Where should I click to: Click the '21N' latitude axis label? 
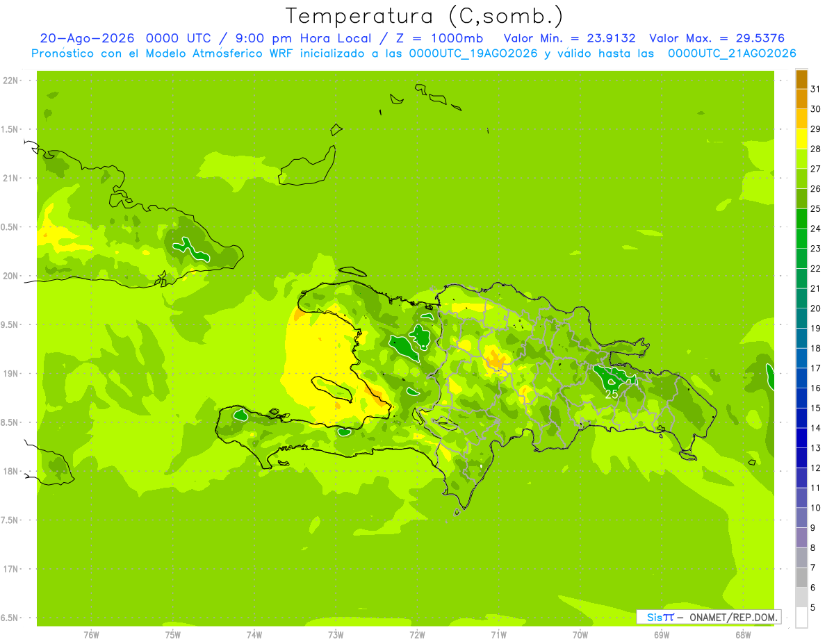pyautogui.click(x=10, y=178)
